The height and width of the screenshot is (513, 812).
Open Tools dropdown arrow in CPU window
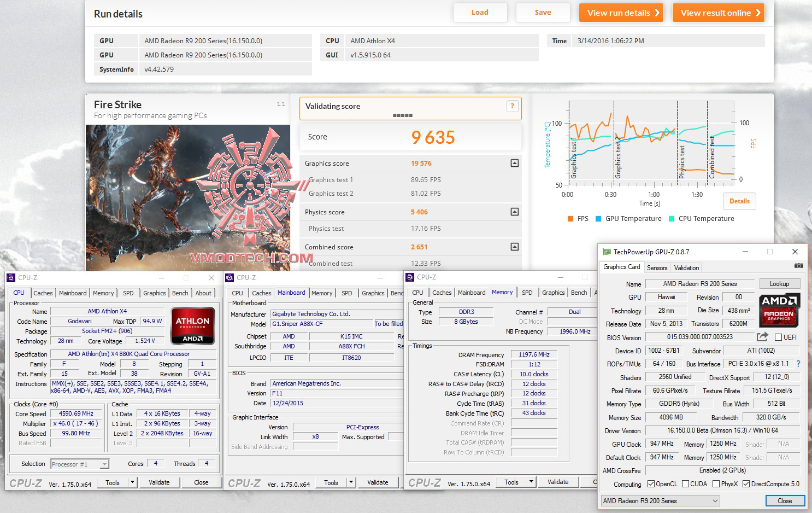coord(132,482)
